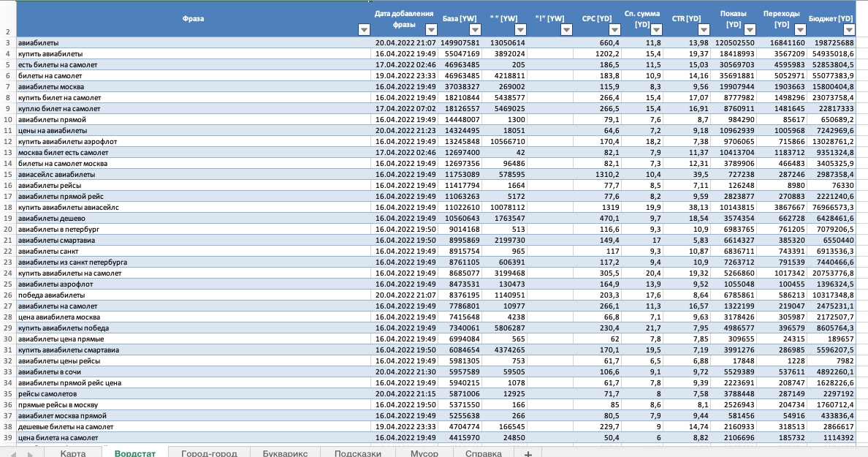
Task: Open the Дата добавления фразы filter dropdown
Action: click(x=430, y=29)
